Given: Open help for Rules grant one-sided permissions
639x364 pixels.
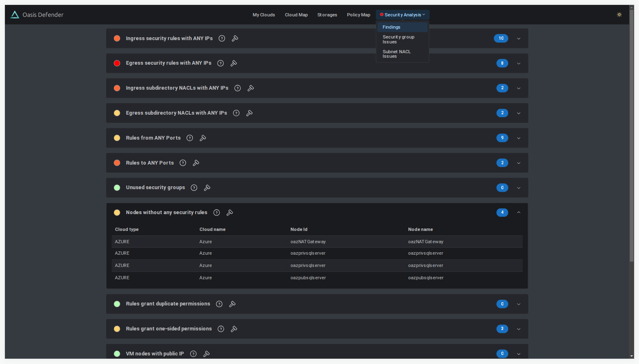Looking at the screenshot, I should [x=221, y=329].
